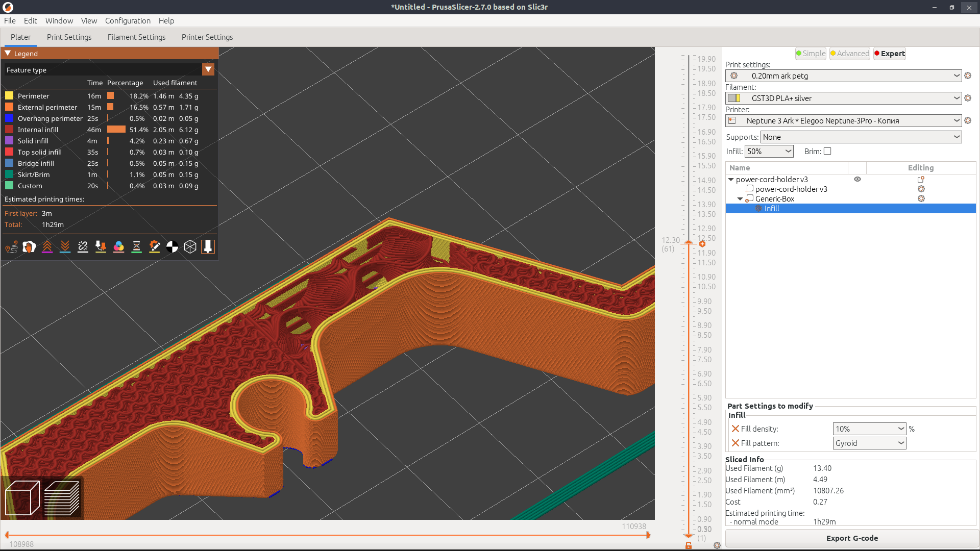This screenshot has height=551, width=980.
Task: Toggle Color changes visibility icon
Action: coord(118,247)
